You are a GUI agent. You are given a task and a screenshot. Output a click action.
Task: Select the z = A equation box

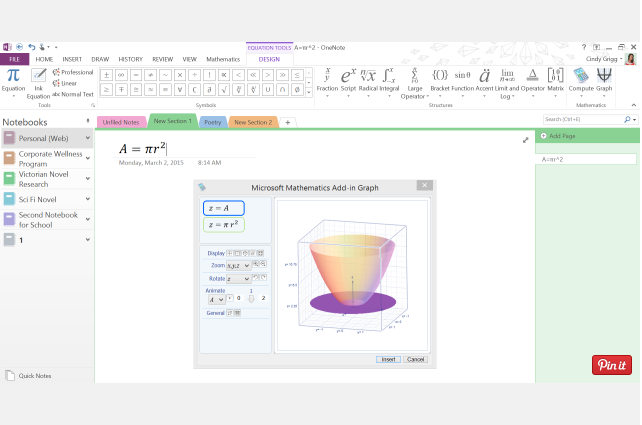[224, 208]
